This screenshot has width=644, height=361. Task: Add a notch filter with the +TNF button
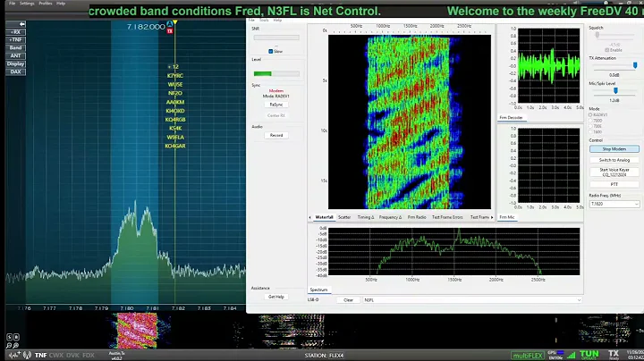(x=15, y=40)
